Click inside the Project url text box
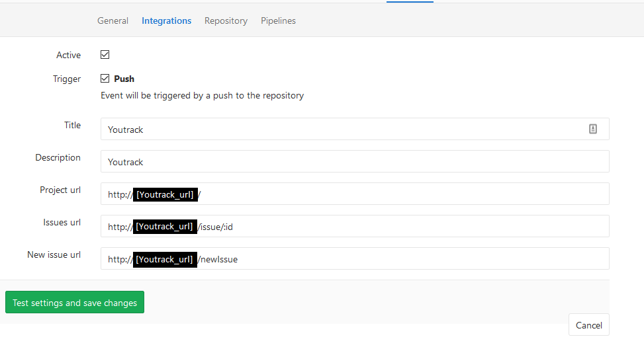The width and height of the screenshot is (644, 347). (397, 194)
